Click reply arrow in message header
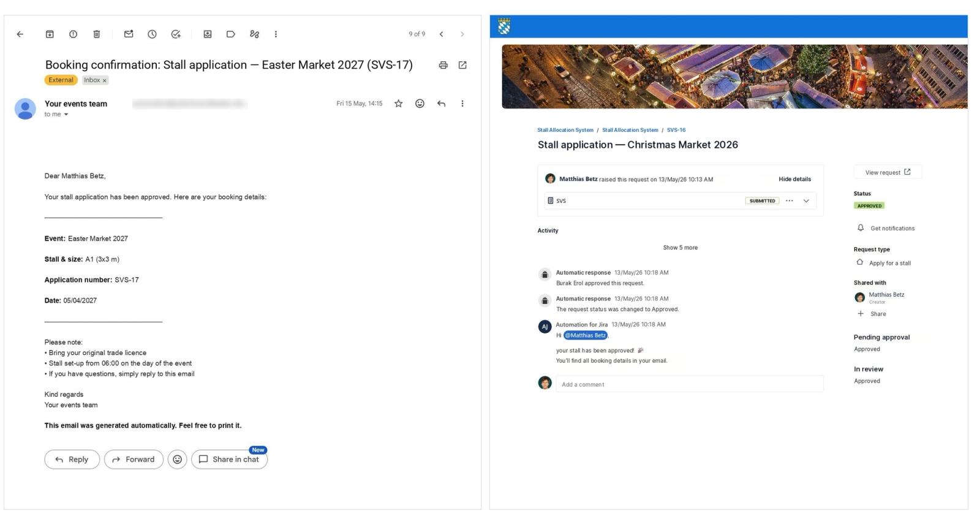This screenshot has height=529, width=980. pyautogui.click(x=441, y=104)
